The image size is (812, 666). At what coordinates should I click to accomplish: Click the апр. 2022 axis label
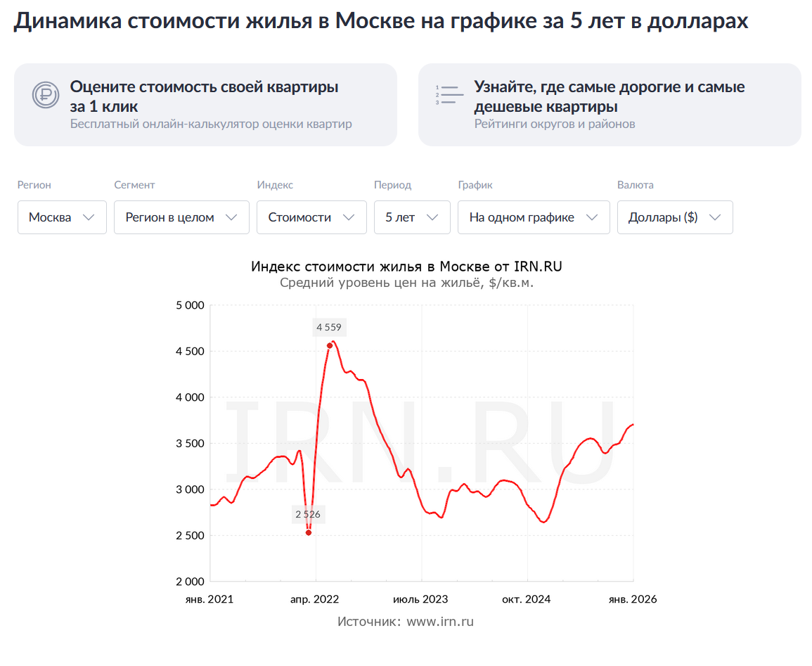coord(315,600)
